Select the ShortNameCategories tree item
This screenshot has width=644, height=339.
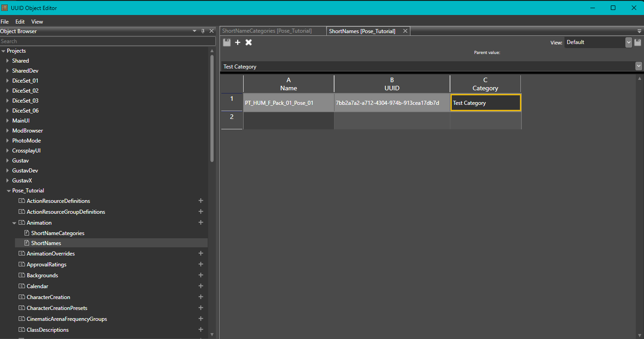[58, 233]
